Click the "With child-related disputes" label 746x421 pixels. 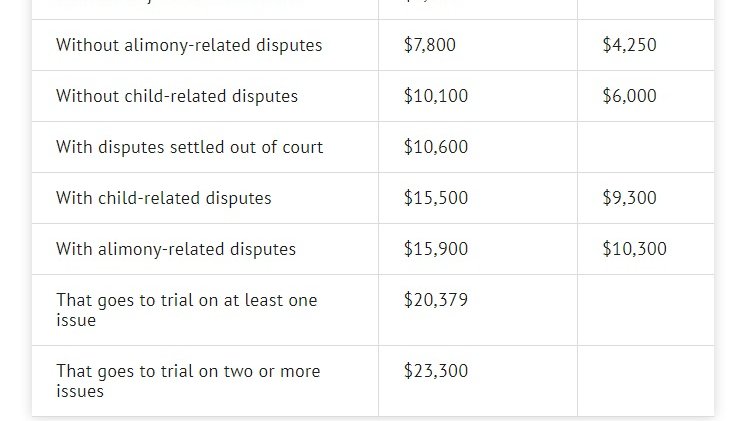pos(163,198)
